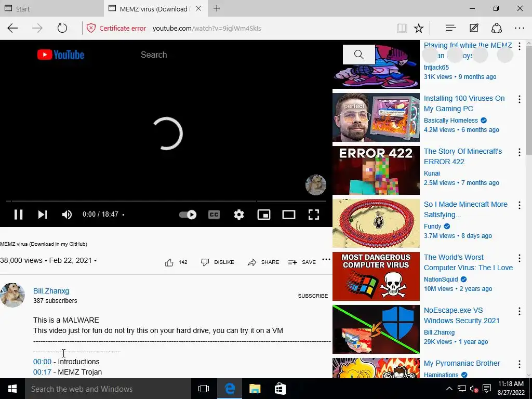This screenshot has height=399, width=532.
Task: Open the Windows Start menu
Action: point(12,389)
